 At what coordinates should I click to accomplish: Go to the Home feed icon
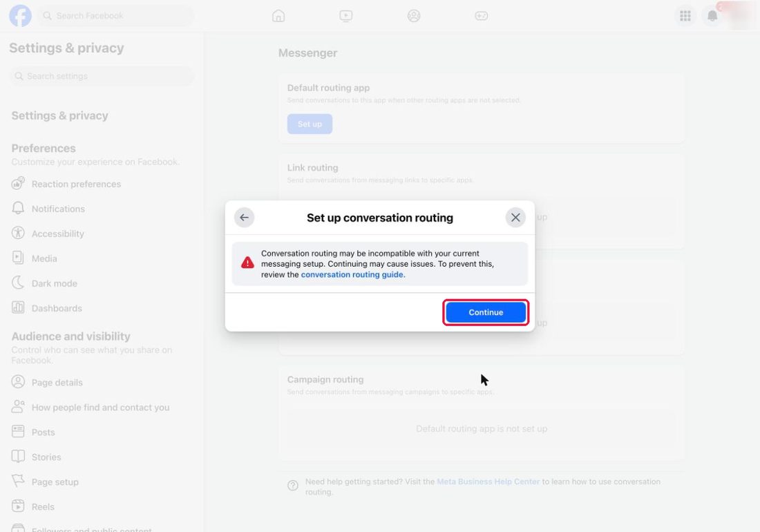[278, 16]
